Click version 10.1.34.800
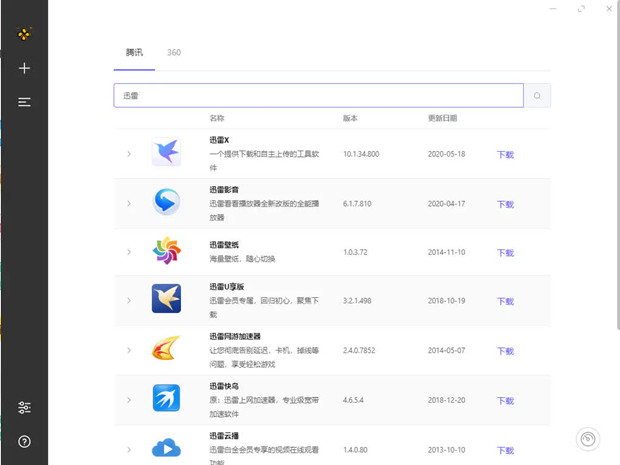This screenshot has height=465, width=620. (361, 154)
